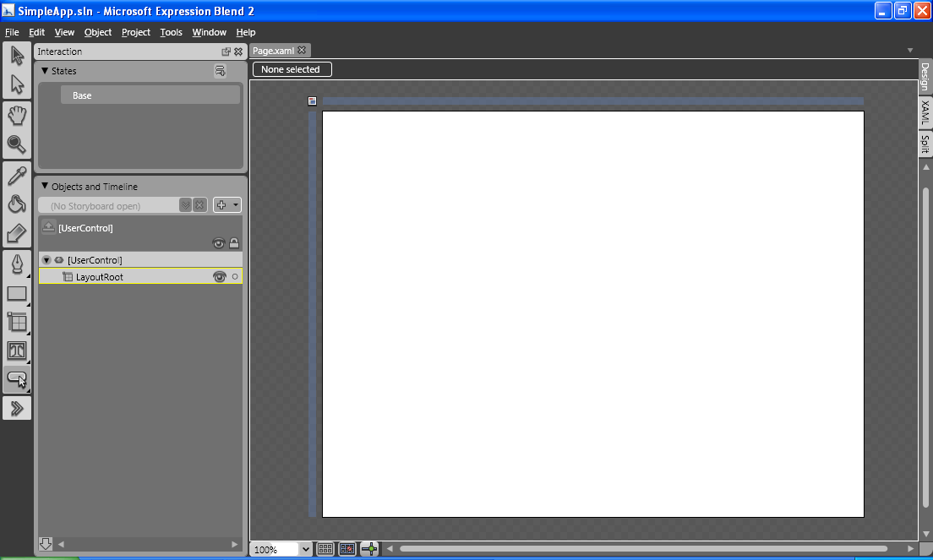This screenshot has width=933, height=560.
Task: Close the Page.xaml document tab
Action: (302, 50)
